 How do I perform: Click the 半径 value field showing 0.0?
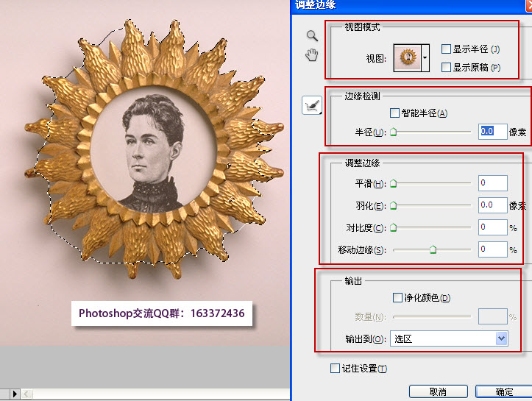point(493,131)
